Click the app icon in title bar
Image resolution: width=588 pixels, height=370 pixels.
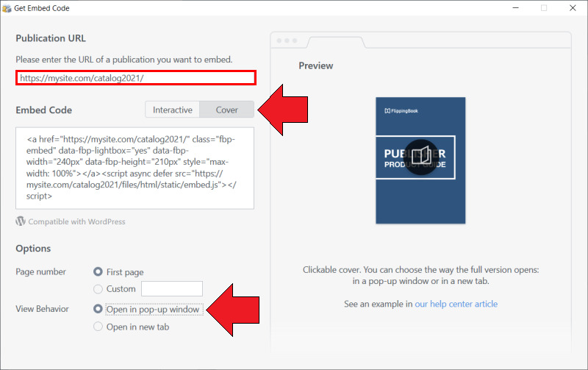[x=7, y=8]
